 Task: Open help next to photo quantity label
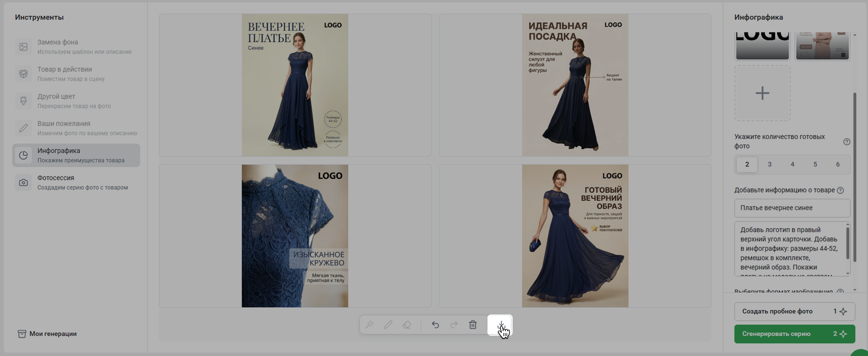pyautogui.click(x=846, y=142)
